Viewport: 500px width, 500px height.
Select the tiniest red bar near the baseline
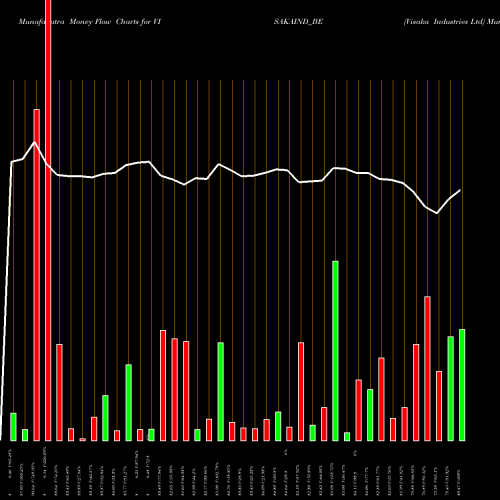(x=82, y=440)
